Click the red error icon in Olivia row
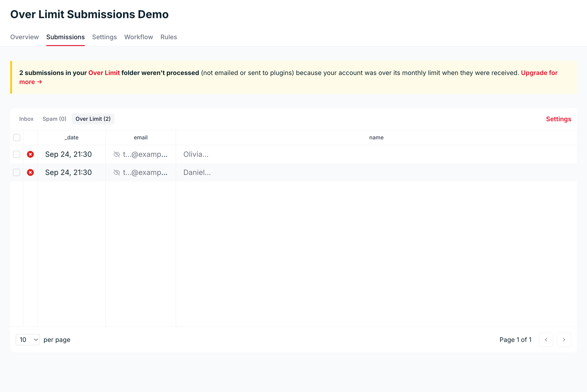 pos(30,154)
